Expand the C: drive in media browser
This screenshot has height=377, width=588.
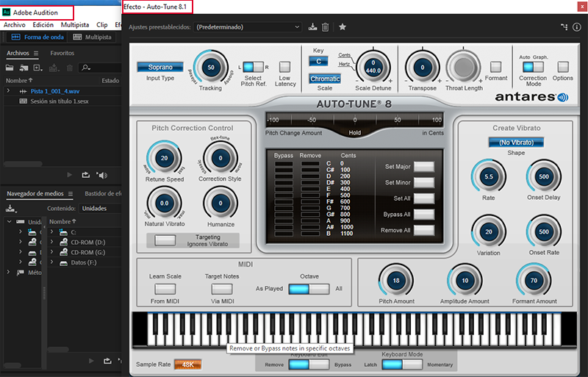tap(51, 232)
